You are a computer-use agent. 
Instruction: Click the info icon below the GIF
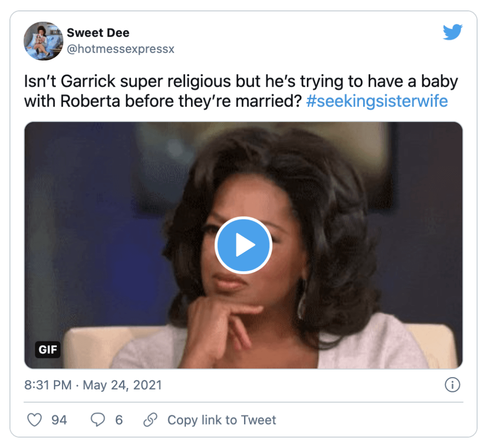pyautogui.click(x=453, y=385)
